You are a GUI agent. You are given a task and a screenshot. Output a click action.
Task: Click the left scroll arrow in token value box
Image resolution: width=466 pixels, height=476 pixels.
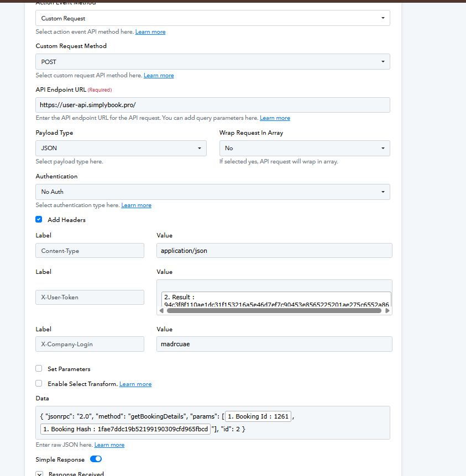click(161, 311)
